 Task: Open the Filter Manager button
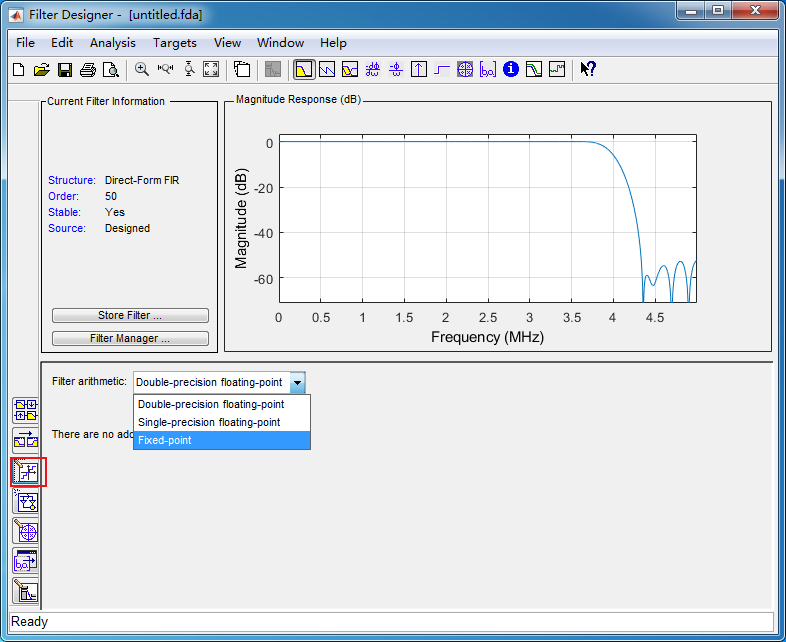[130, 338]
